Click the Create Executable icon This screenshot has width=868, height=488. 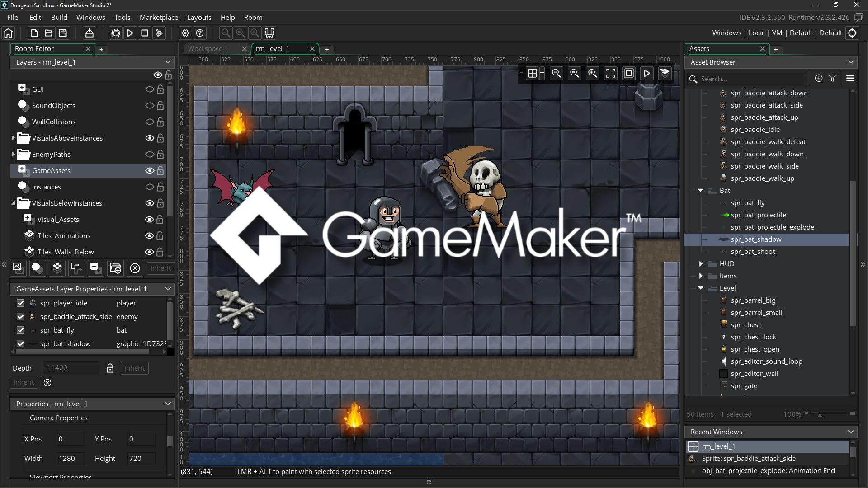point(90,33)
